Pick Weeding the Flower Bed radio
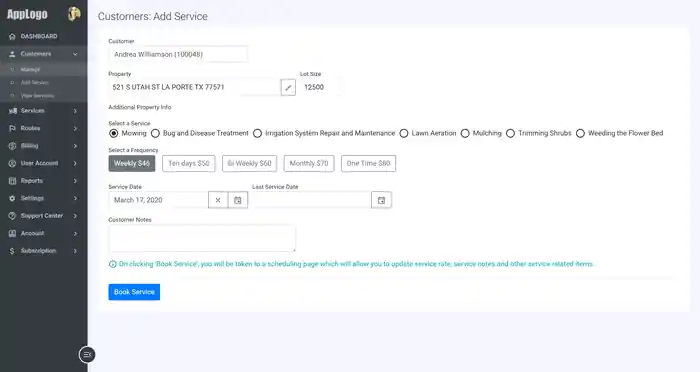The image size is (700, 372). pos(580,133)
